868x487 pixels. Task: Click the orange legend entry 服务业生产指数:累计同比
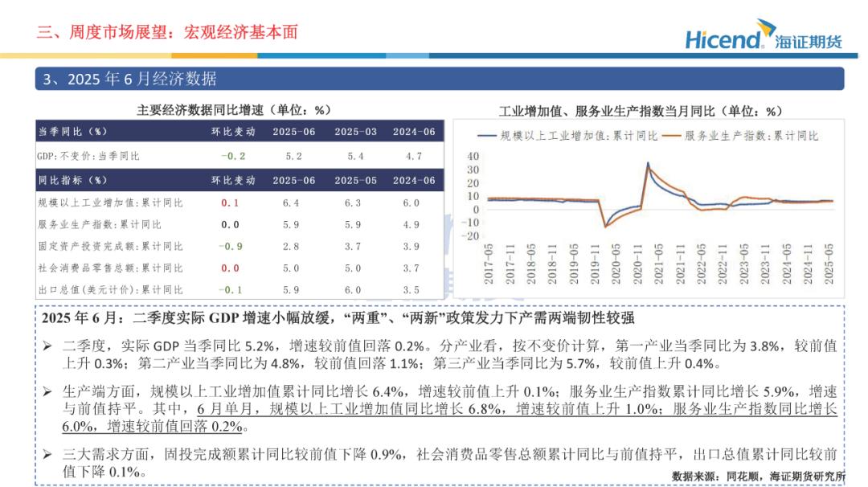pyautogui.click(x=740, y=136)
